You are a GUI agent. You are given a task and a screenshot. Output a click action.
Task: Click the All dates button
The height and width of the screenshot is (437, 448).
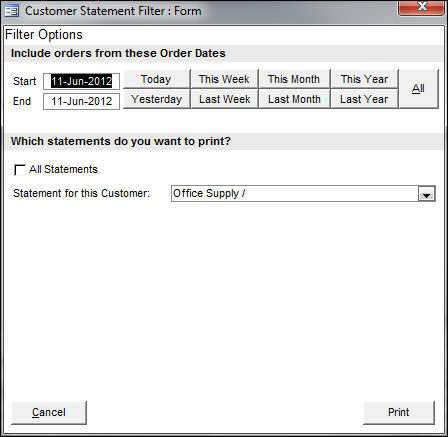tap(419, 89)
